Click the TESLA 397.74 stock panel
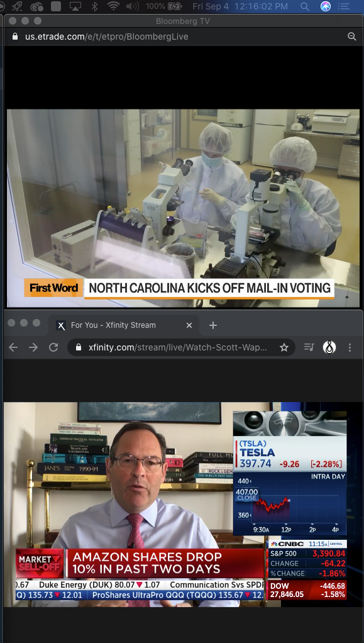The width and height of the screenshot is (364, 643). [290, 455]
